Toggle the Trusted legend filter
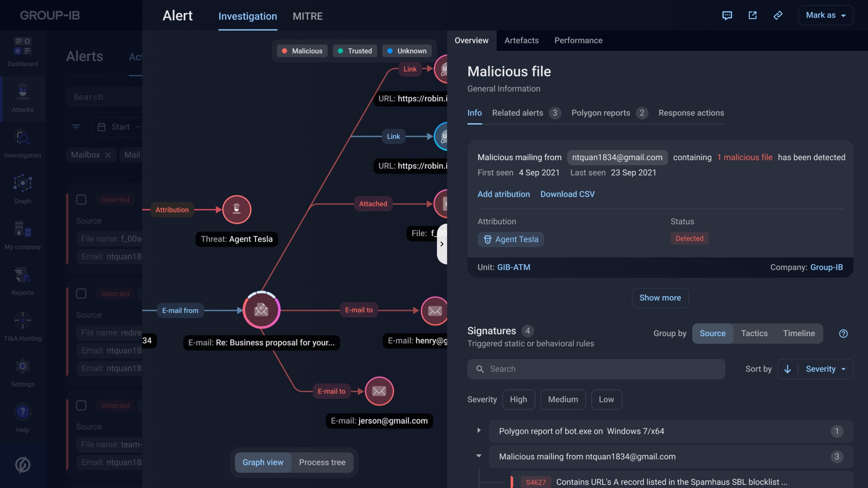The image size is (868, 488). [x=355, y=51]
